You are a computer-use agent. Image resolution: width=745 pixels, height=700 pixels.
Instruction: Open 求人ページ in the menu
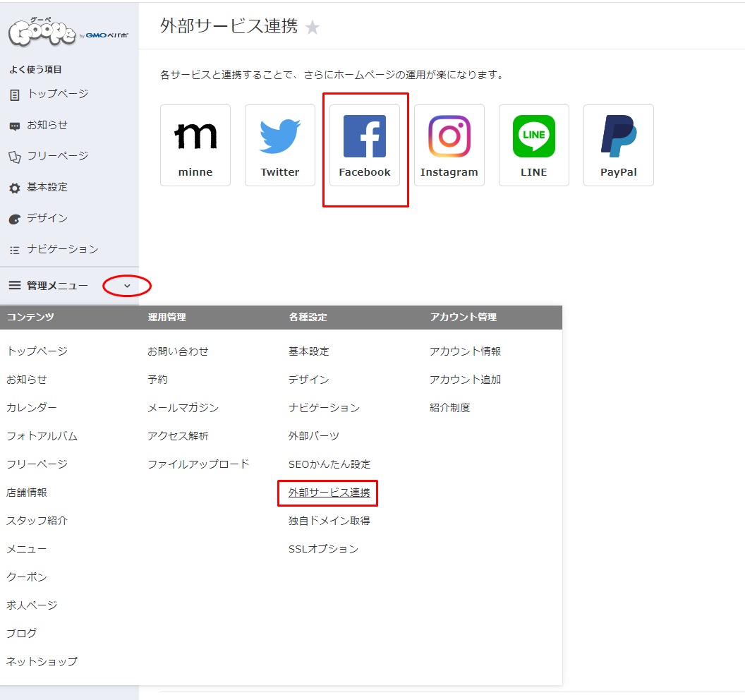click(x=32, y=605)
